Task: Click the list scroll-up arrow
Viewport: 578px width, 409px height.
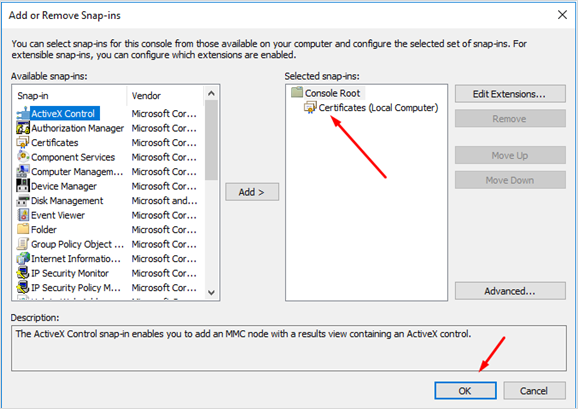Action: pos(211,93)
